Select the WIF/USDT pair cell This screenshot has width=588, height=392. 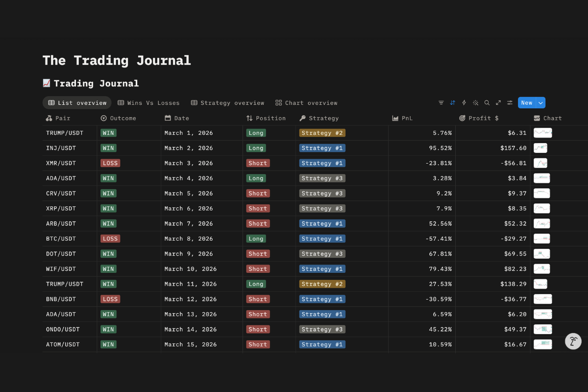tap(70, 269)
